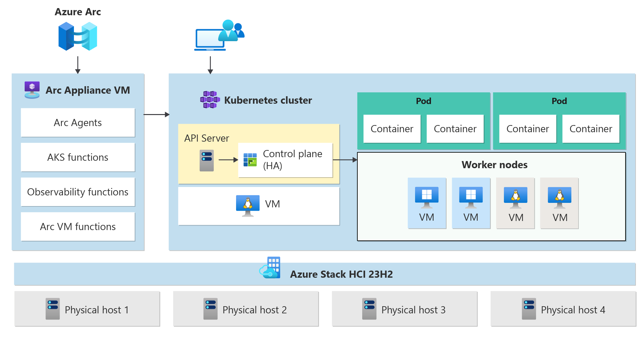Click the 'VM' label beside the Linux icon under API Server
Viewport: 644px width, 337px height.
tap(272, 204)
